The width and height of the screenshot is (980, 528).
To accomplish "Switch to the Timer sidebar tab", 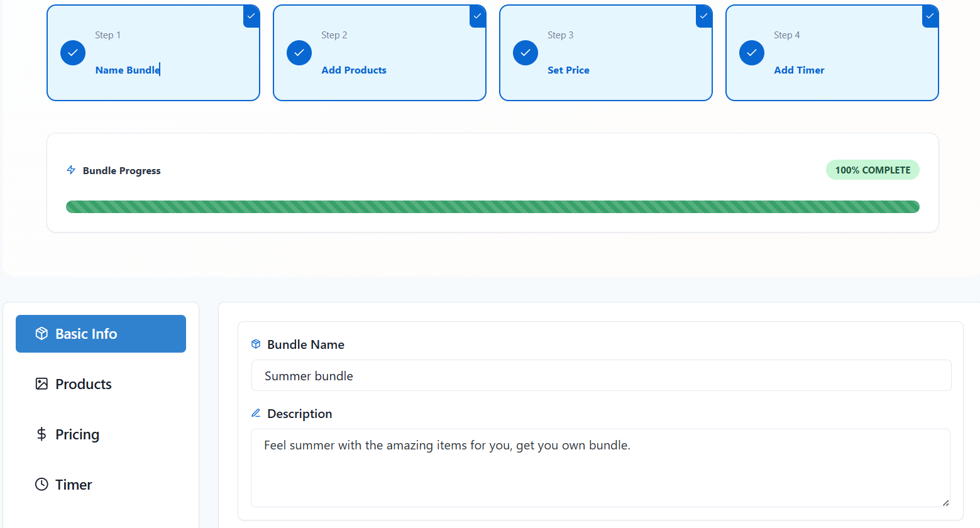I will pyautogui.click(x=101, y=485).
